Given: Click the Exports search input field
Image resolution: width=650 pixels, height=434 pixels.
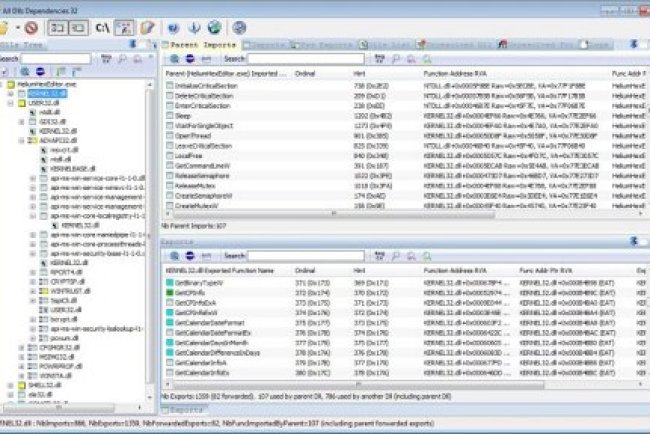Looking at the screenshot, I should pyautogui.click(x=306, y=256).
